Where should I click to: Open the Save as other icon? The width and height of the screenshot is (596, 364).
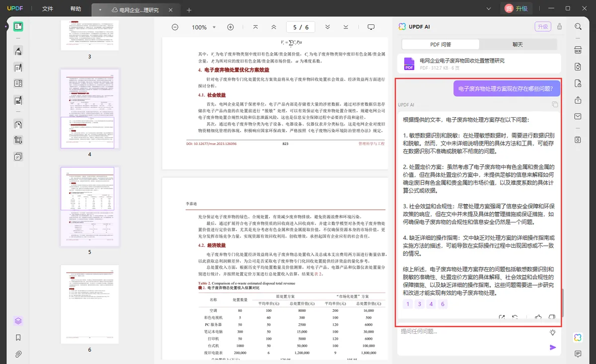578,140
